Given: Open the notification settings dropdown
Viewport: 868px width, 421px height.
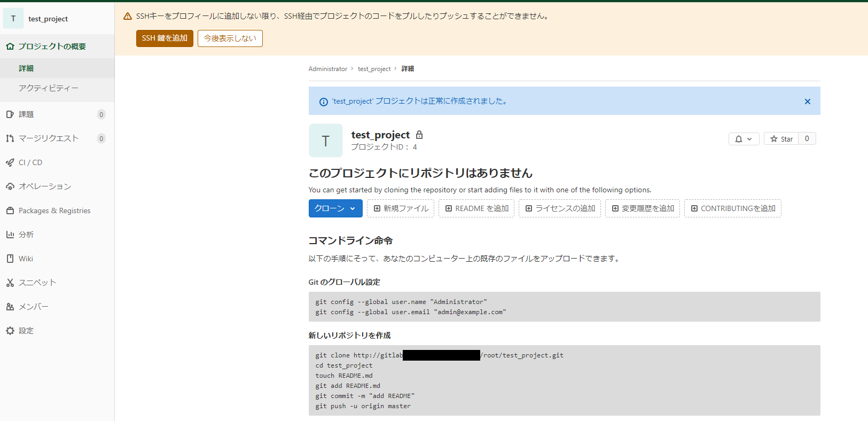Looking at the screenshot, I should pyautogui.click(x=744, y=139).
